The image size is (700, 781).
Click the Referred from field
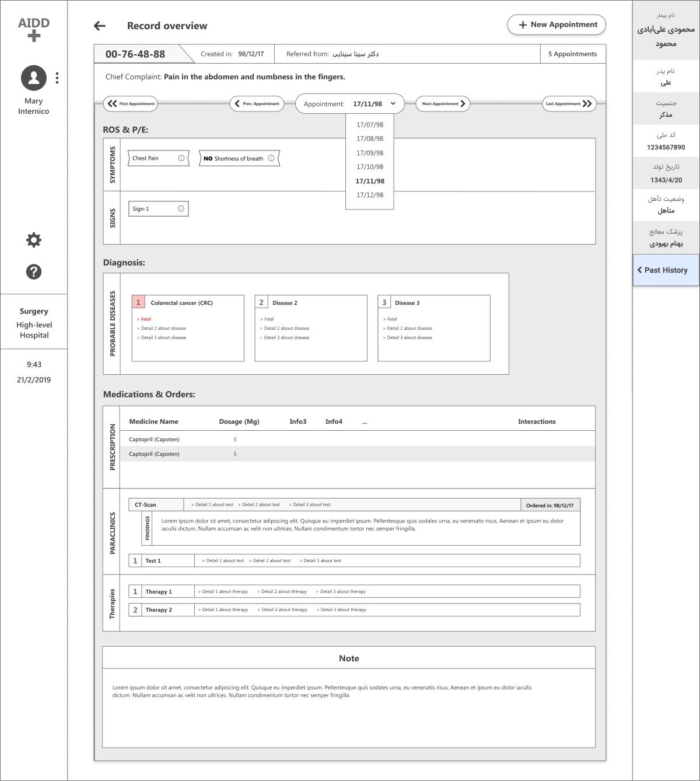332,54
